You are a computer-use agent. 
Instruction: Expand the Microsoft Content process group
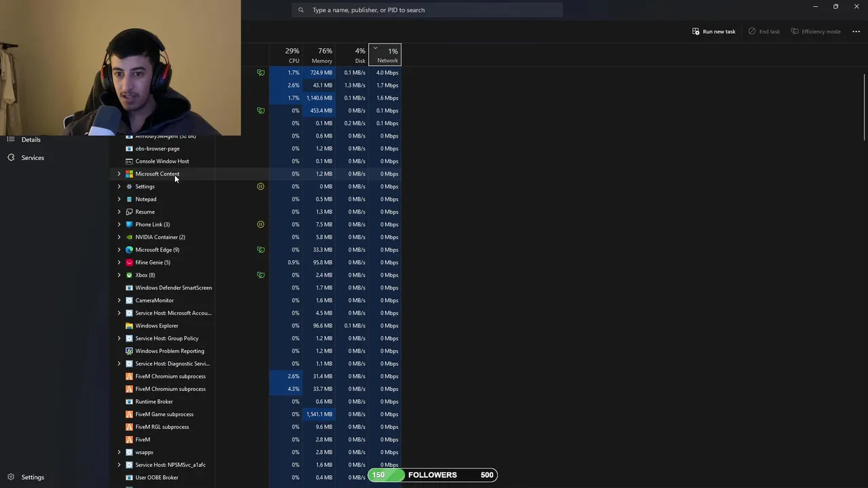pyautogui.click(x=119, y=174)
